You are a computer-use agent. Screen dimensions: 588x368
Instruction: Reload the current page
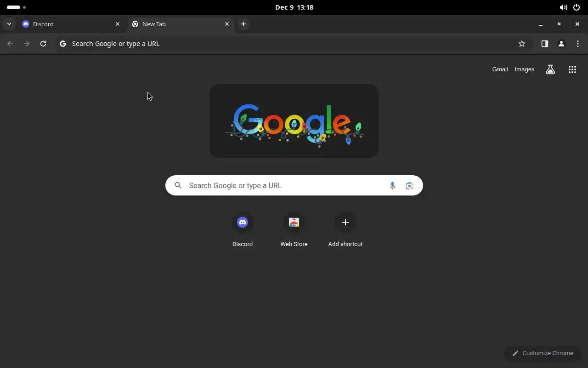pyautogui.click(x=43, y=44)
